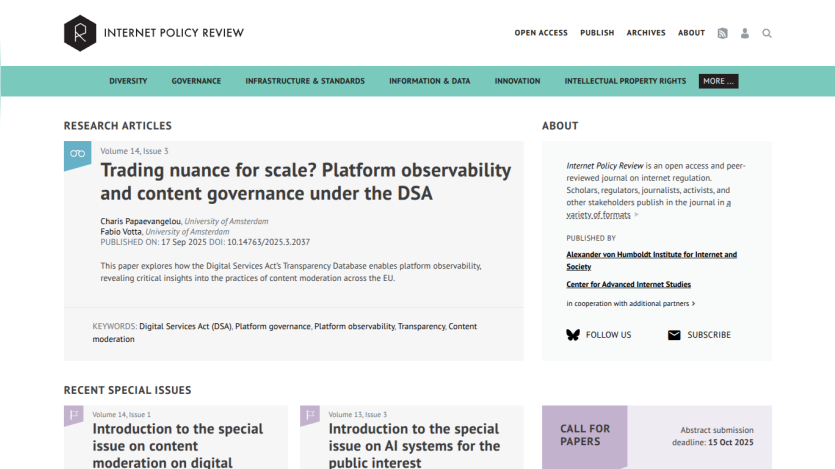The image size is (835, 469).
Task: Open the user account icon
Action: tap(744, 34)
